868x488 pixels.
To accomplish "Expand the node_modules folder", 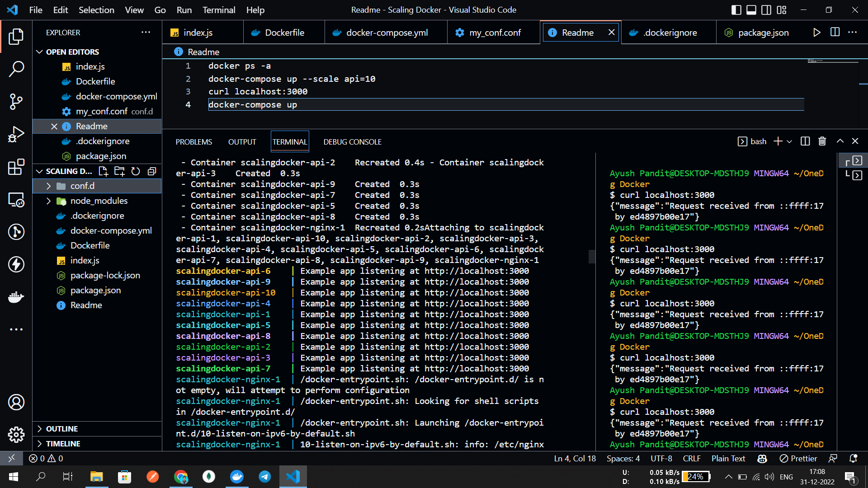I will click(x=97, y=201).
